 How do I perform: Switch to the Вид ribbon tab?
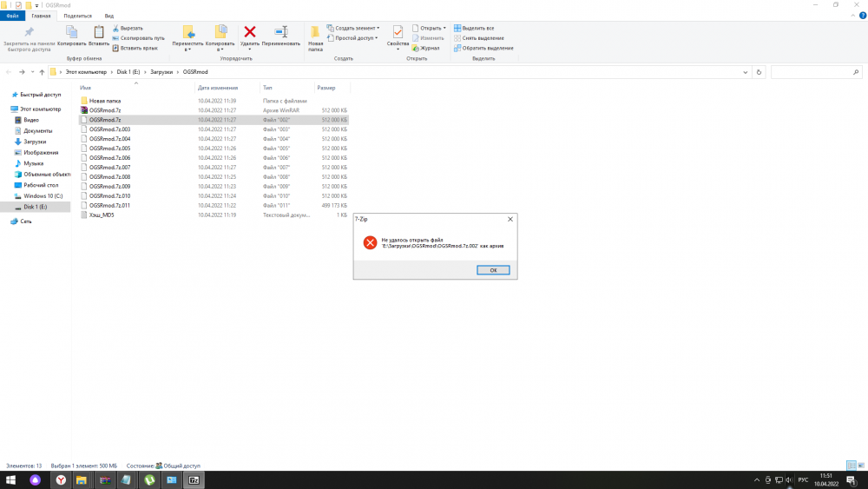click(108, 16)
